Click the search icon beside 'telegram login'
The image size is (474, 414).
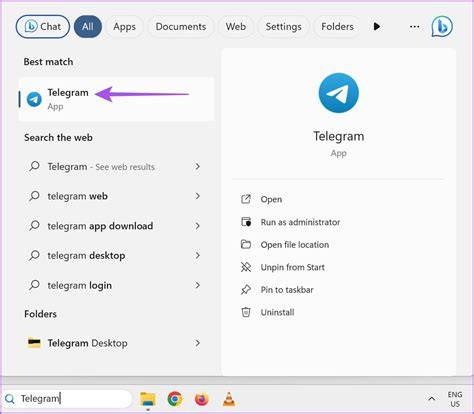[x=34, y=285]
